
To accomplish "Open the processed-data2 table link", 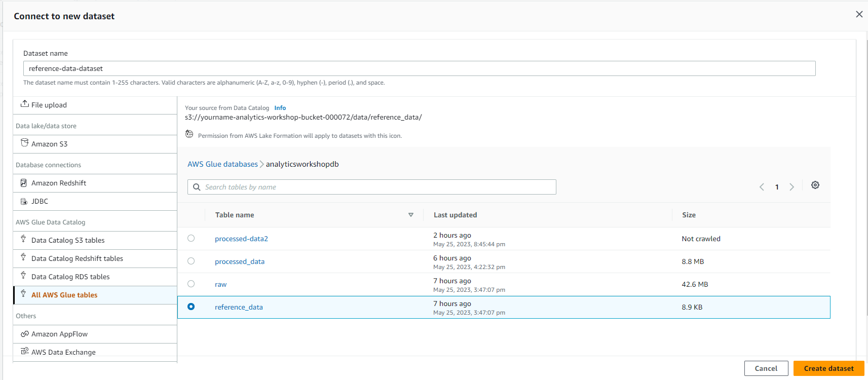I will 241,239.
